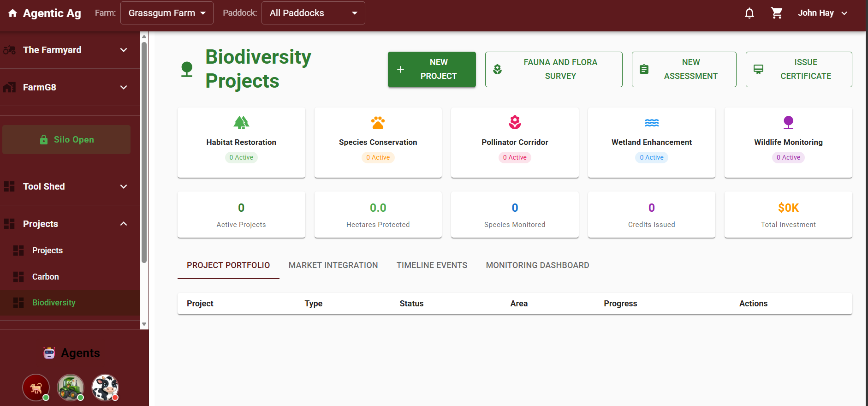This screenshot has height=406, width=868.
Task: Click the Pollinator Corridor flower icon
Action: tap(515, 122)
